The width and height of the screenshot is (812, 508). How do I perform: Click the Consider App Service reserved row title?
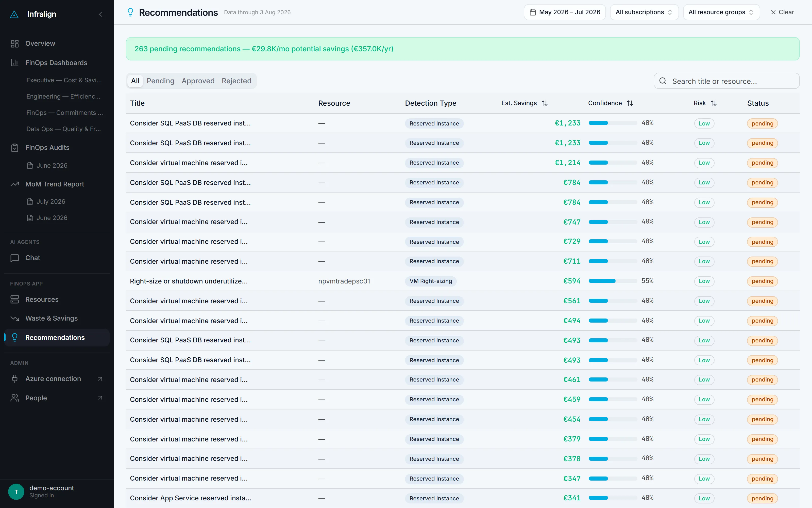click(191, 498)
